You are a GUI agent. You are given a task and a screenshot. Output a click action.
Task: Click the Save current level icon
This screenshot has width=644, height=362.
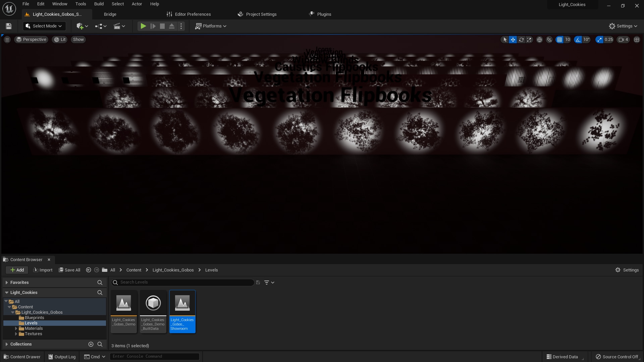click(x=8, y=26)
